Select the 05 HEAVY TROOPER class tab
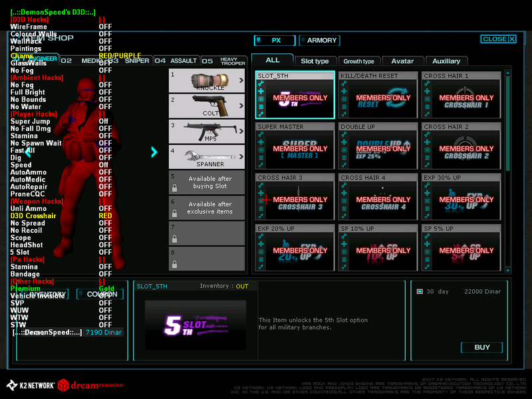 coord(223,61)
